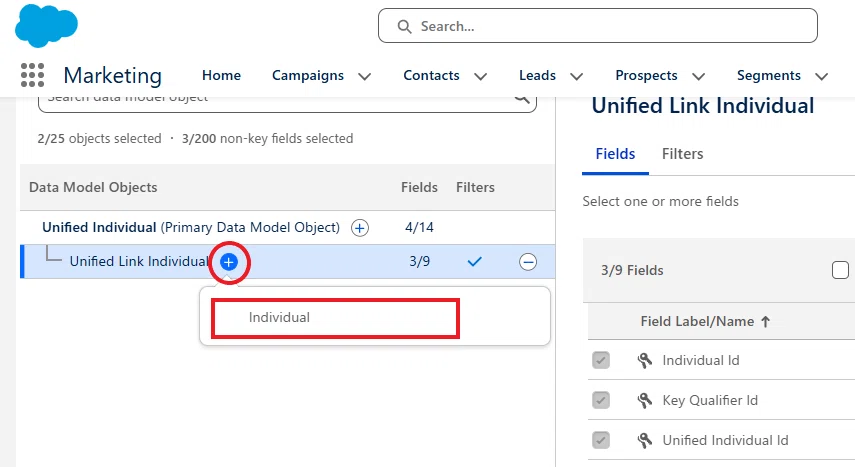Select the Unified Link Individual row
Screen dimensions: 855x467
pyautogui.click(x=287, y=262)
